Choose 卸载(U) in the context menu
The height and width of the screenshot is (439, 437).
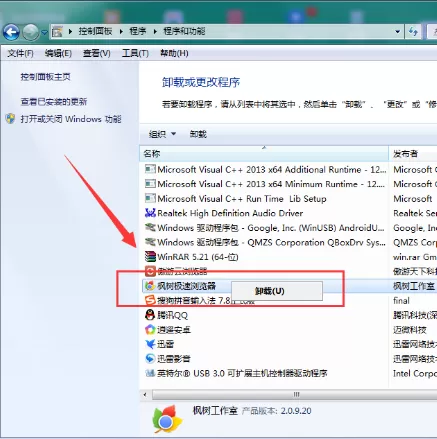(277, 291)
